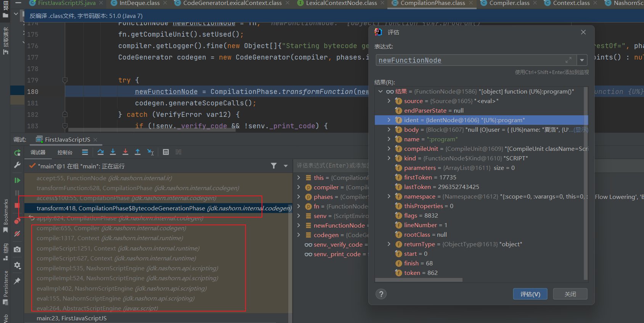Open the Persistence tool window
The height and width of the screenshot is (323, 644).
coord(5,287)
